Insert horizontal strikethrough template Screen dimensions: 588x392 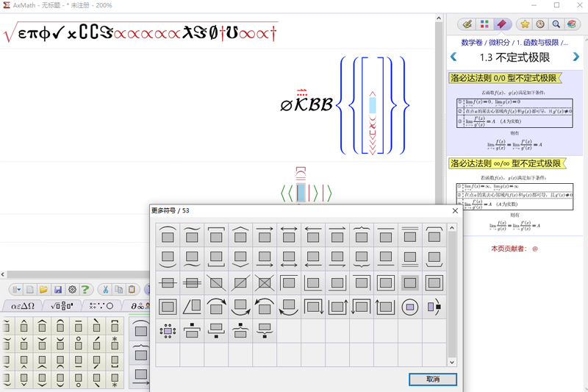point(168,283)
